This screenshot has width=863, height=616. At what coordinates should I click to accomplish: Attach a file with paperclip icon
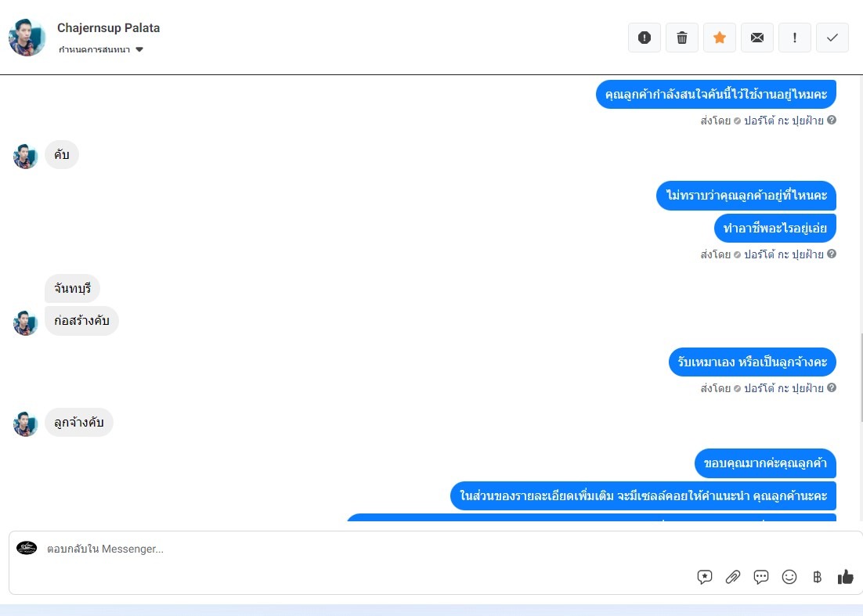click(x=732, y=576)
